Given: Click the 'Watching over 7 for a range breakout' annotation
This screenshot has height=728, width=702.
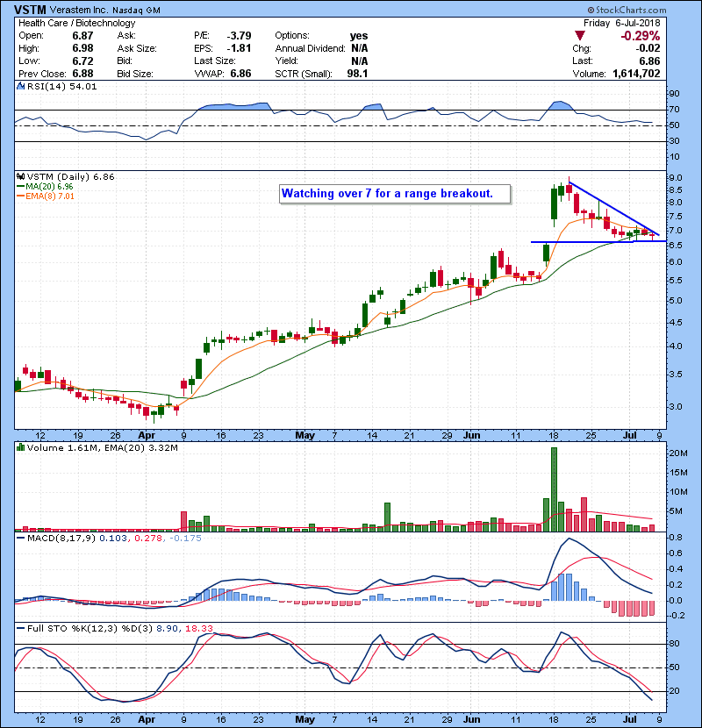Looking at the screenshot, I should [x=395, y=194].
